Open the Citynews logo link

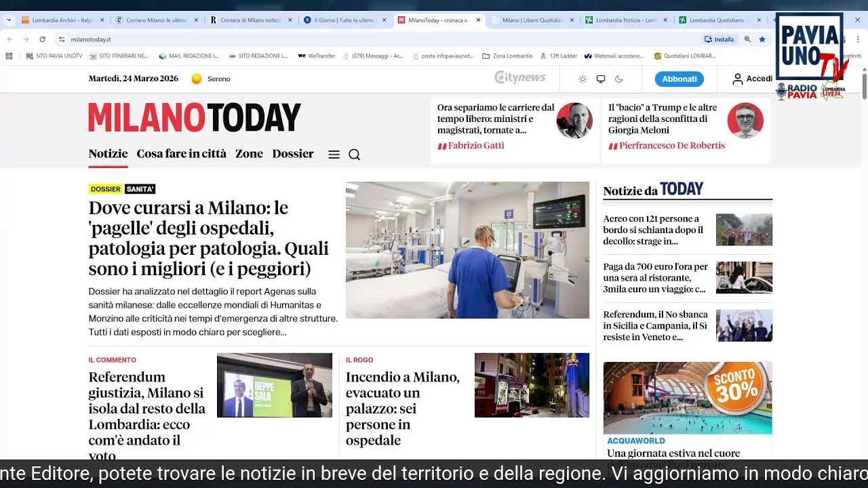520,78
